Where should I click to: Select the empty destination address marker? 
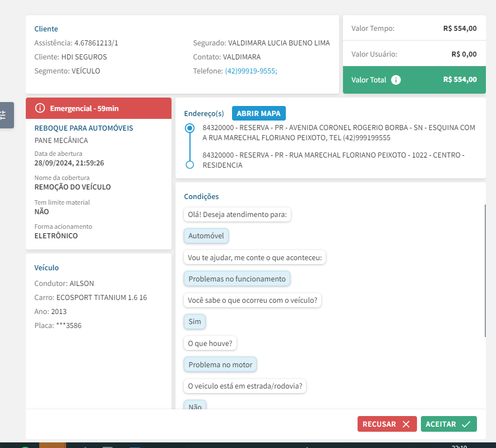click(x=190, y=164)
